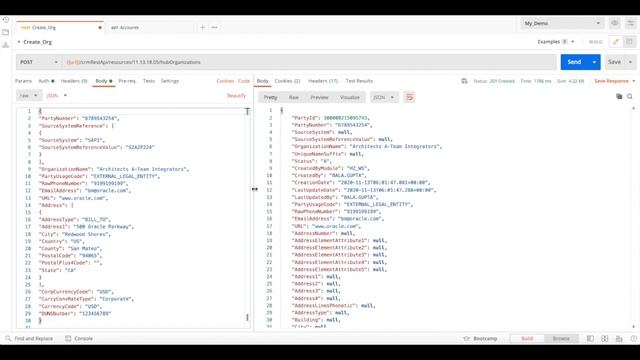This screenshot has width=640, height=360.
Task: Open a new request tab with plus
Action: tap(202, 27)
